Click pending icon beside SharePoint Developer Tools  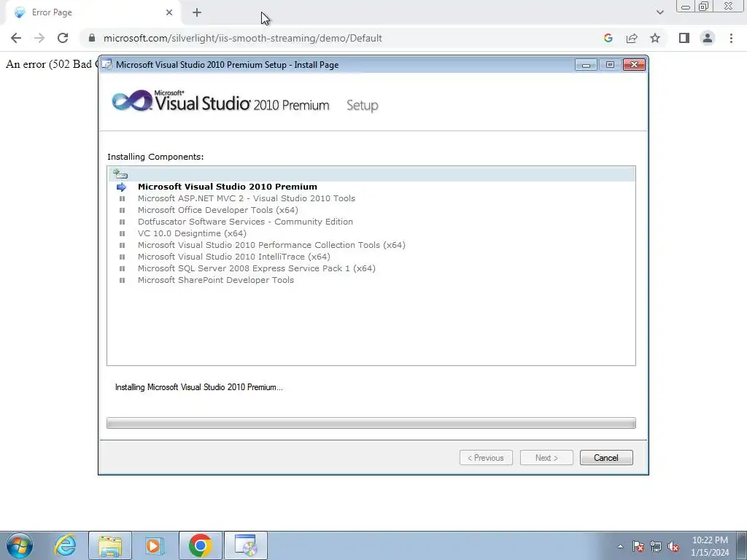coord(122,280)
